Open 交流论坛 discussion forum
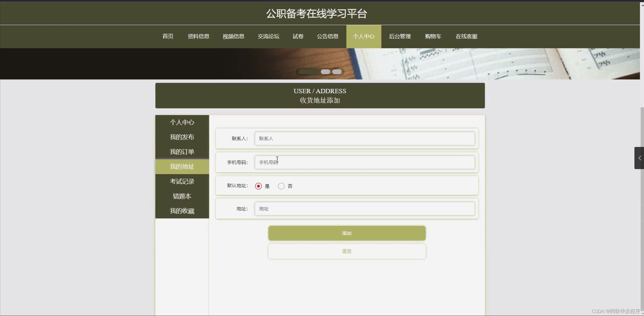Viewport: 644px width, 316px height. (268, 36)
